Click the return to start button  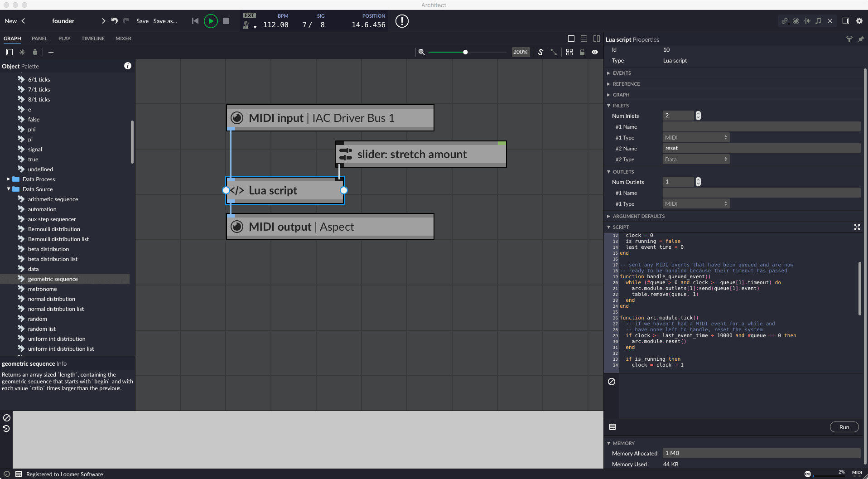[x=195, y=21]
